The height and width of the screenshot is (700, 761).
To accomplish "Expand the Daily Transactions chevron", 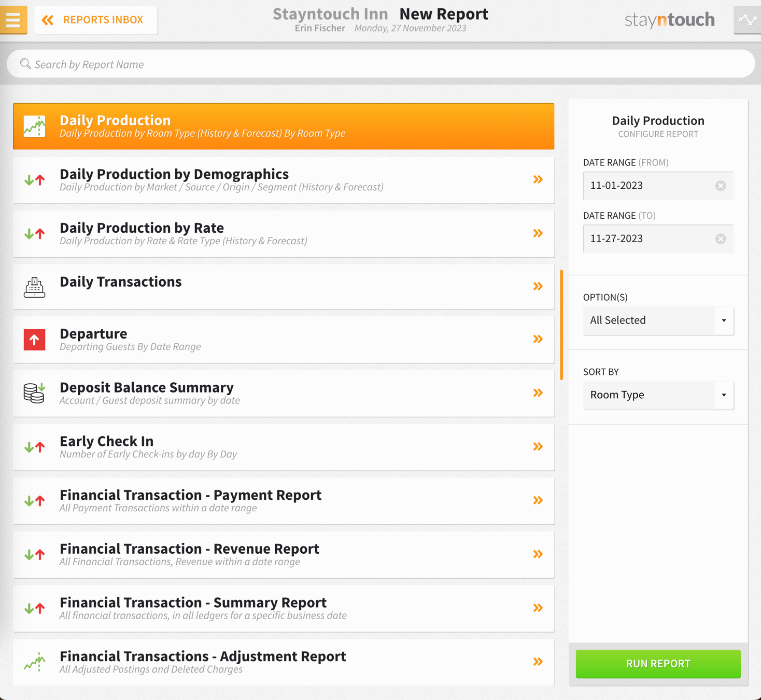I will pos(538,286).
